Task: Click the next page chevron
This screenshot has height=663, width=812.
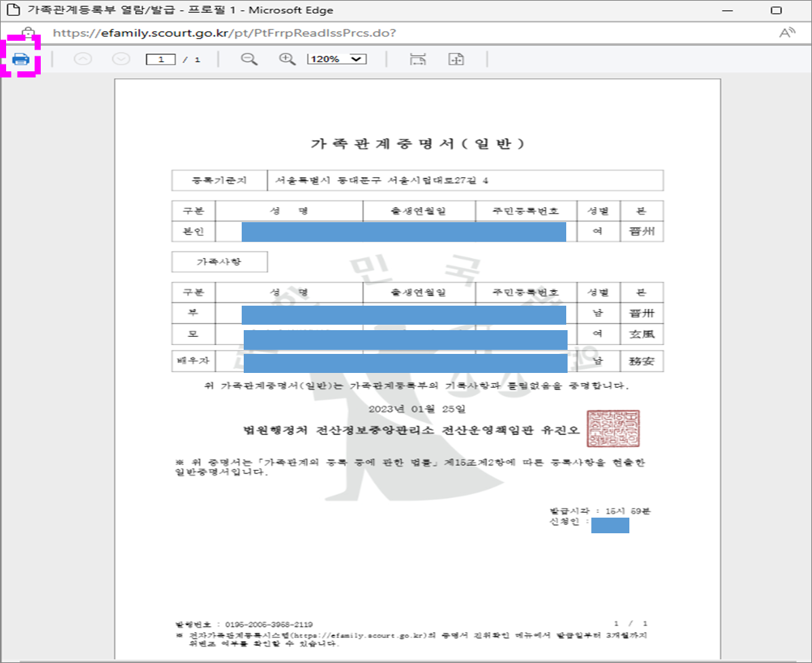Action: (120, 59)
